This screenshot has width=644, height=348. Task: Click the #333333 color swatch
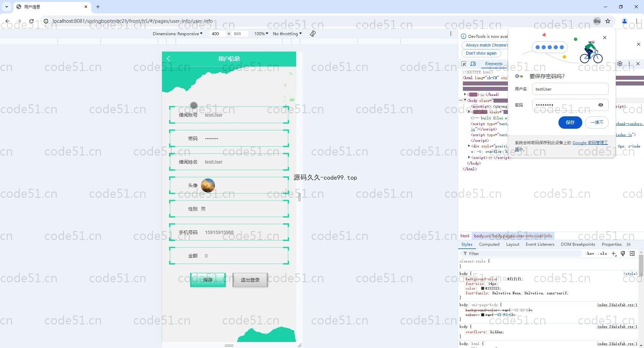pyautogui.click(x=483, y=288)
